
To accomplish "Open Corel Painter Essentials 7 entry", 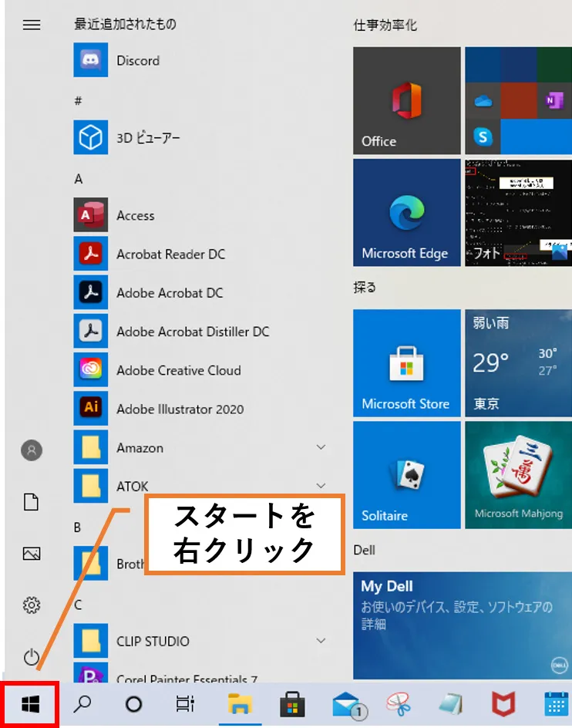I will click(200, 673).
